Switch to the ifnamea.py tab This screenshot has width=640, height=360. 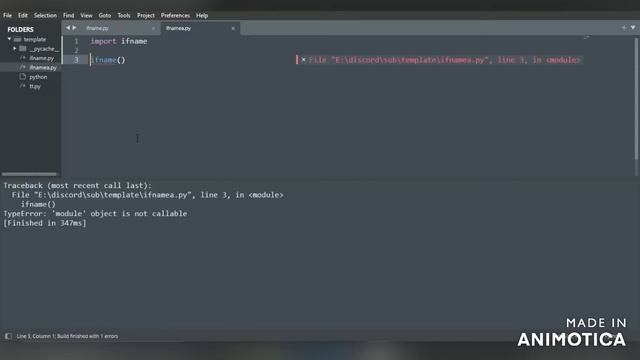click(x=178, y=28)
